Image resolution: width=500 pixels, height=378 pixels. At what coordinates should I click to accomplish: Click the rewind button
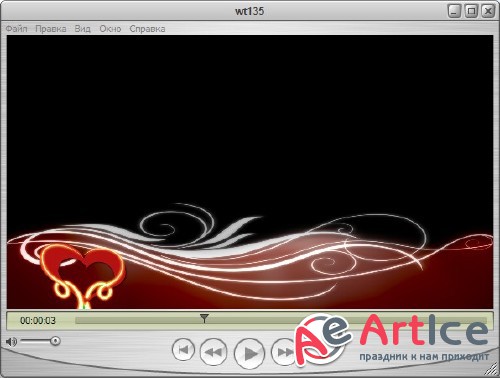213,352
